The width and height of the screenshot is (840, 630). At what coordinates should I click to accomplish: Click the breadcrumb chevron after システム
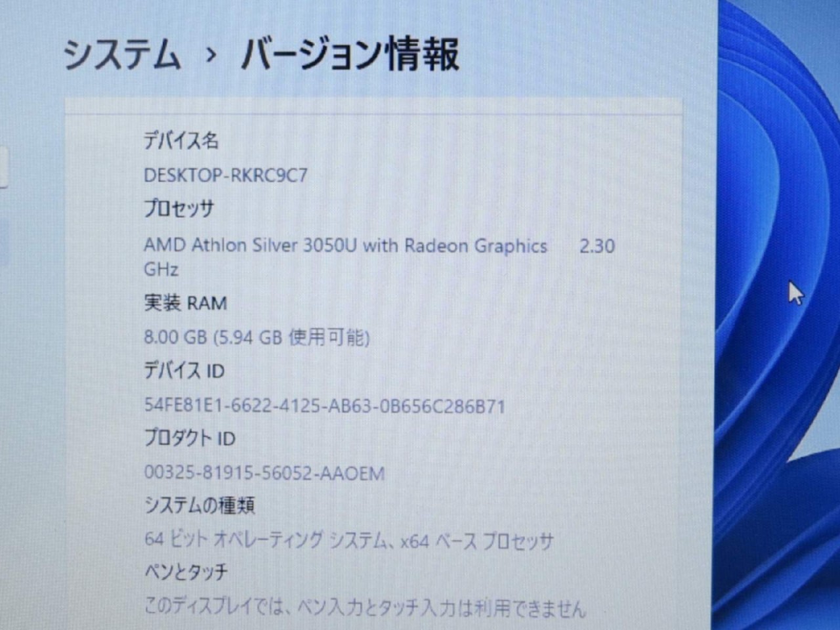point(211,55)
